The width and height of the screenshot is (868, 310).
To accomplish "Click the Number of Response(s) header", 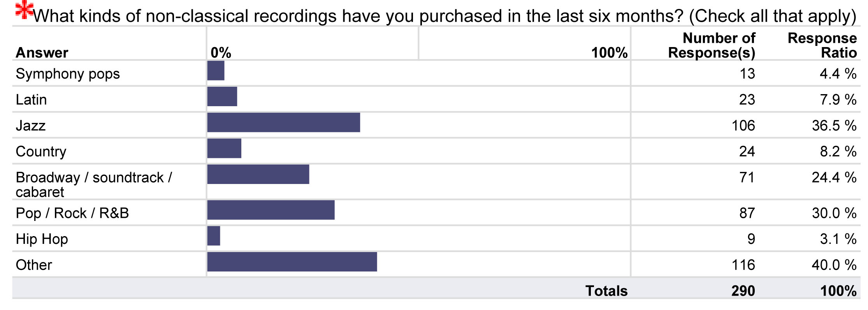I will click(x=712, y=45).
